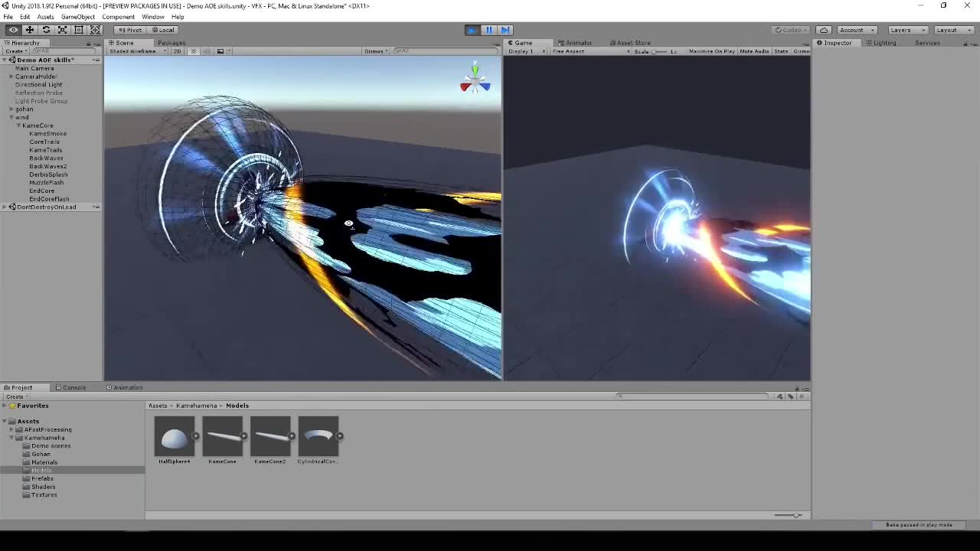The image size is (980, 551).
Task: Select the Move tool
Action: (30, 30)
